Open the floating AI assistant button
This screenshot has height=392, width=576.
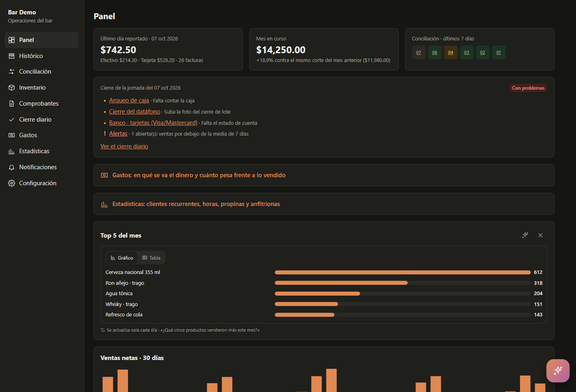tap(558, 371)
